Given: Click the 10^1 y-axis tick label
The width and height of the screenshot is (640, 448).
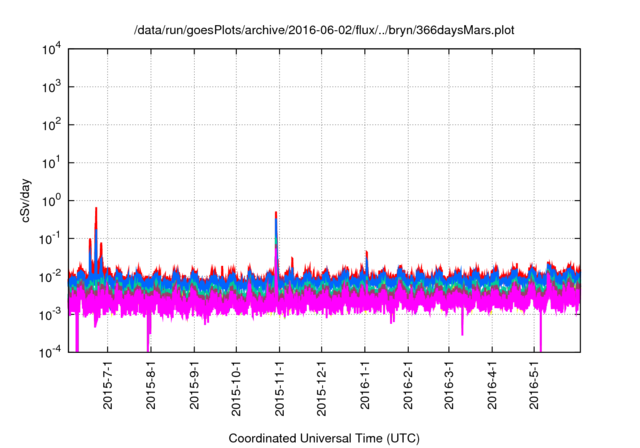Looking at the screenshot, I should (x=52, y=163).
